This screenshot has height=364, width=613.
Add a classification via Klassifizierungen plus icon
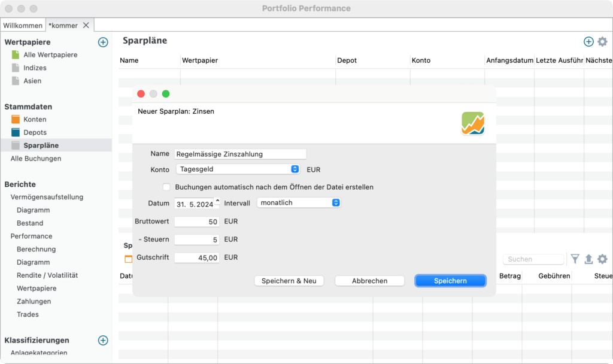click(103, 340)
